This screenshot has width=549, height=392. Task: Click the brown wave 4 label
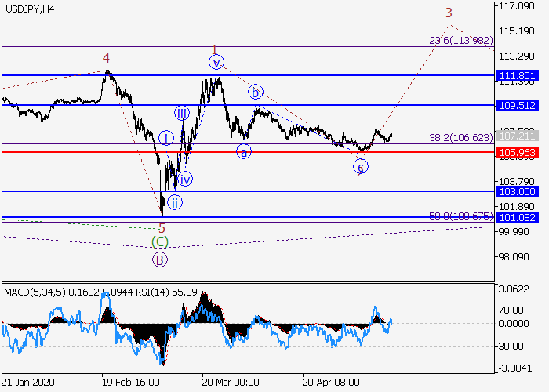106,58
